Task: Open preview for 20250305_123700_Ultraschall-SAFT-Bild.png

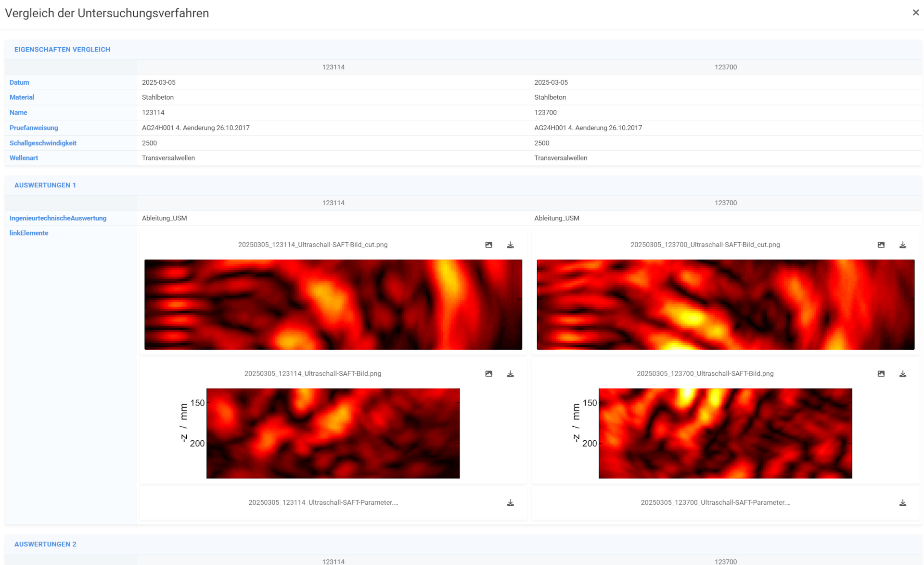Action: tap(881, 373)
